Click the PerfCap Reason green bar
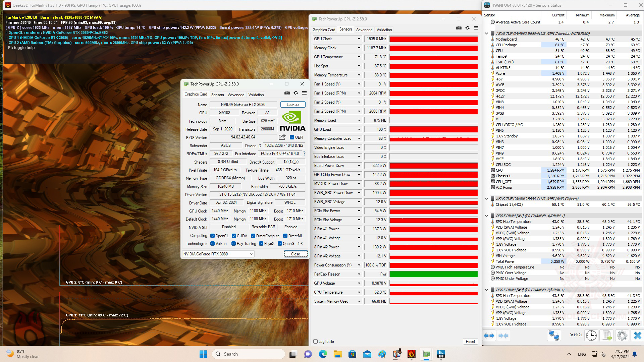 [x=433, y=274]
